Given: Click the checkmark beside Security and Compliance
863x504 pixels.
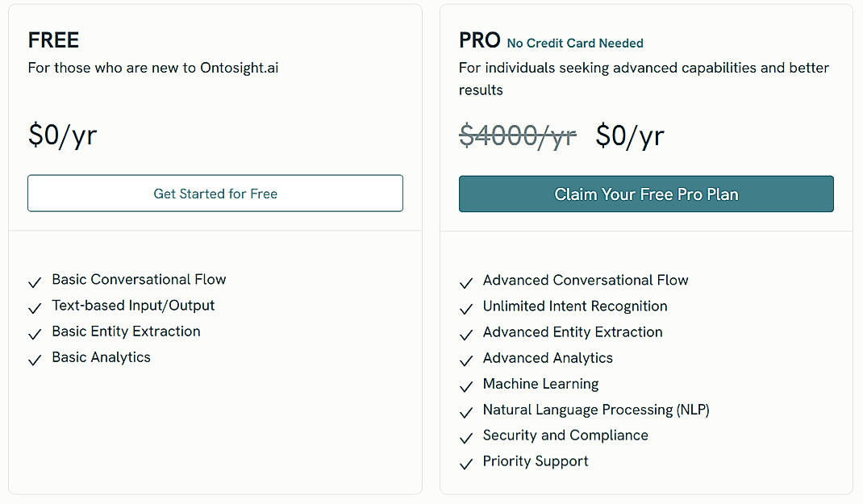Looking at the screenshot, I should point(466,438).
